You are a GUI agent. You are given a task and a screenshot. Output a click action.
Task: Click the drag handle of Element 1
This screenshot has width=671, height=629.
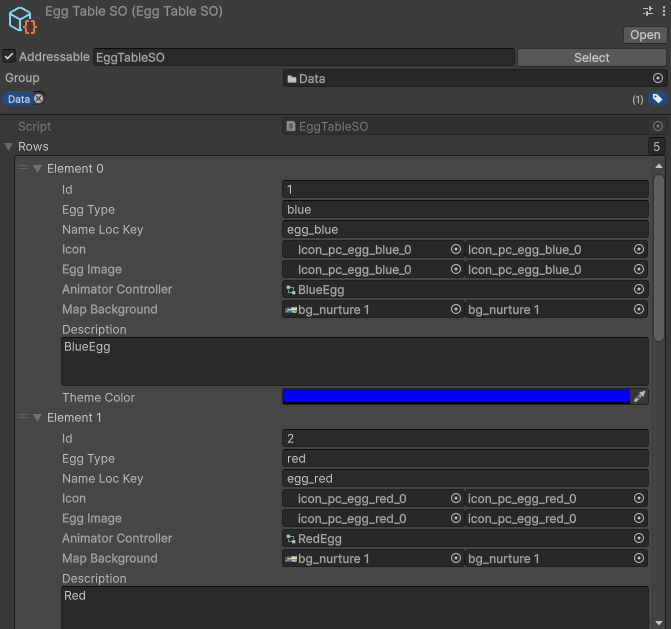click(x=23, y=417)
